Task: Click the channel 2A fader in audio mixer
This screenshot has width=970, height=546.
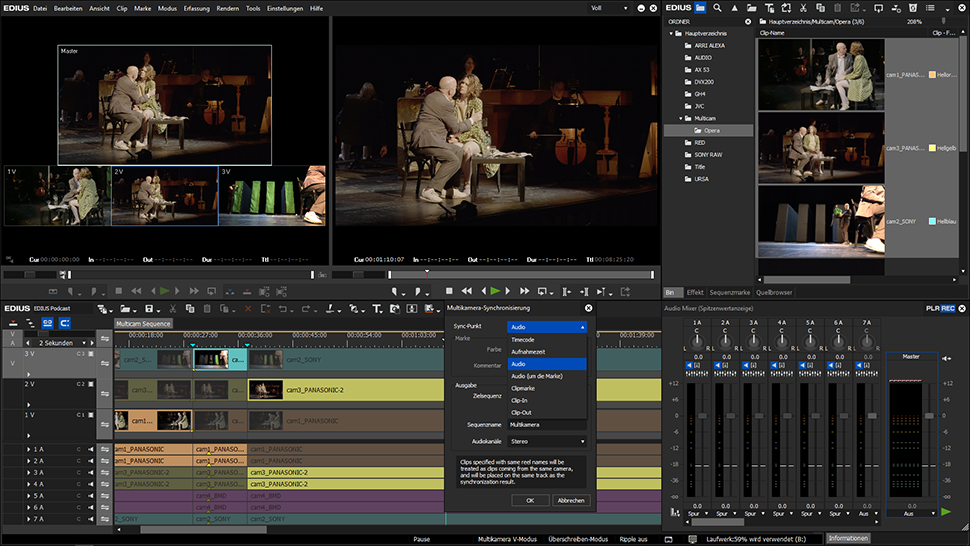Action: coord(731,416)
